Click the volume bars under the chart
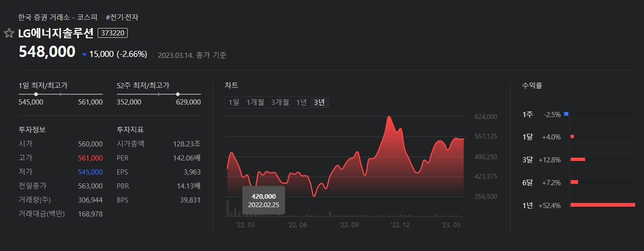Image resolution: width=644 pixels, height=251 pixels. (346, 209)
